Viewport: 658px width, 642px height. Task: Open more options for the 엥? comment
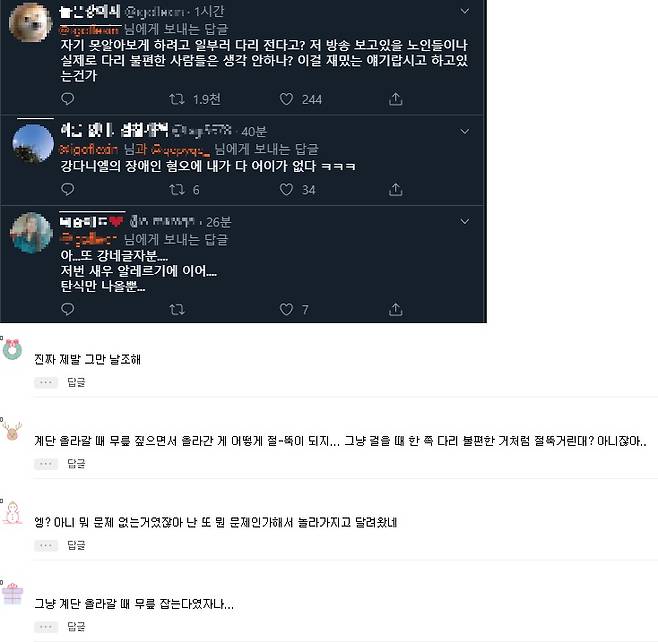[46, 546]
